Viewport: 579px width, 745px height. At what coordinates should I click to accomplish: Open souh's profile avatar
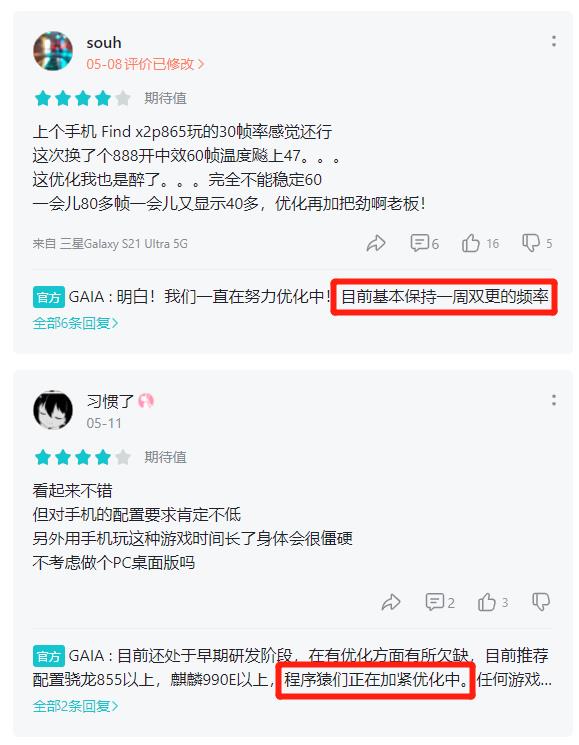pos(53,51)
